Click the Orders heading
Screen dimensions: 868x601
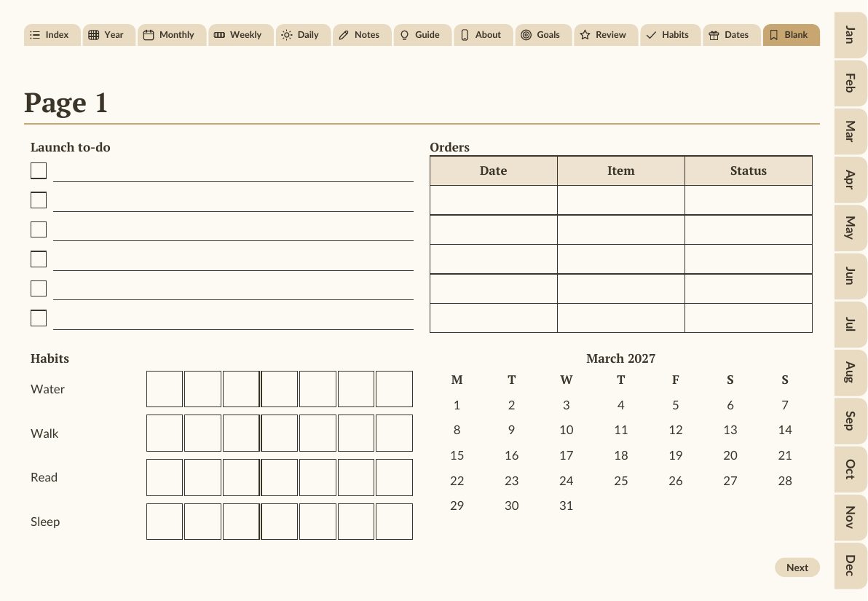(449, 147)
